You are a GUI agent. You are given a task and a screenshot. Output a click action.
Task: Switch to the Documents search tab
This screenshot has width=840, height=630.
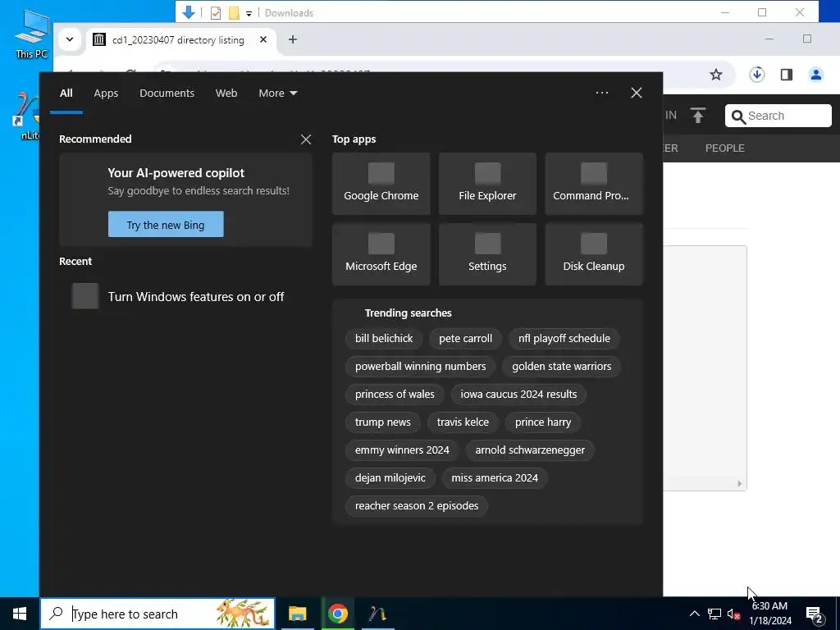167,94
